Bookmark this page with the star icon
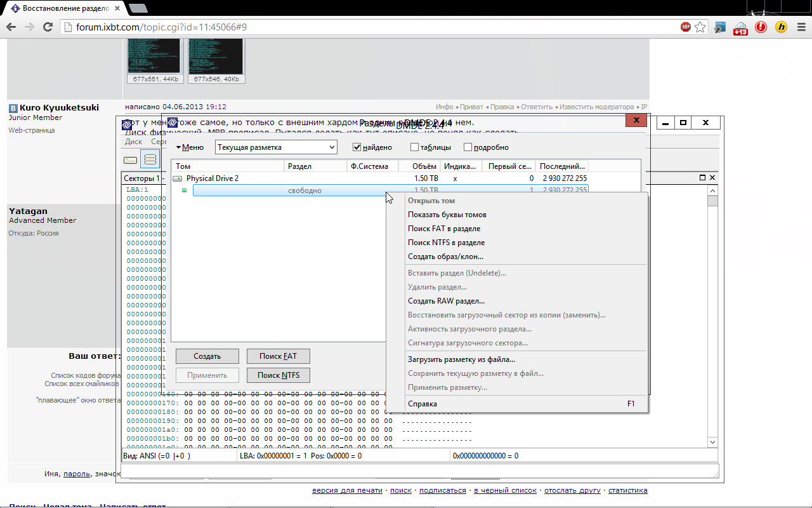The height and width of the screenshot is (508, 812). tap(700, 27)
